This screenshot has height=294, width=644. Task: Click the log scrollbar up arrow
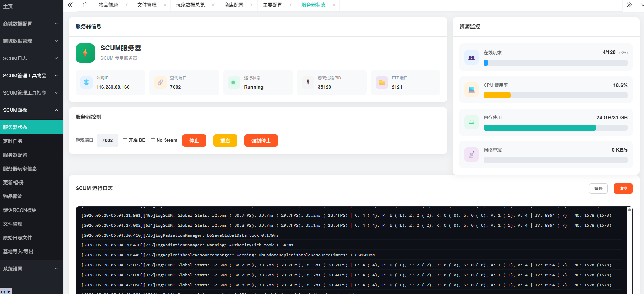(x=630, y=209)
